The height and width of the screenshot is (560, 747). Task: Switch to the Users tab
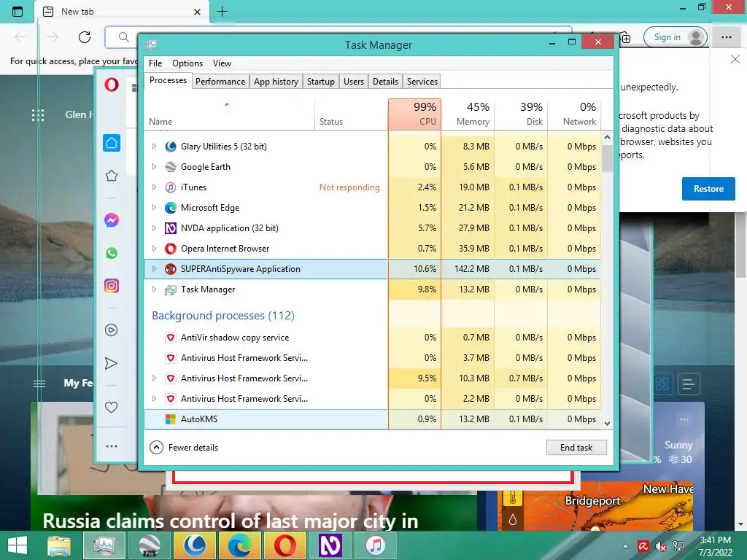[354, 82]
